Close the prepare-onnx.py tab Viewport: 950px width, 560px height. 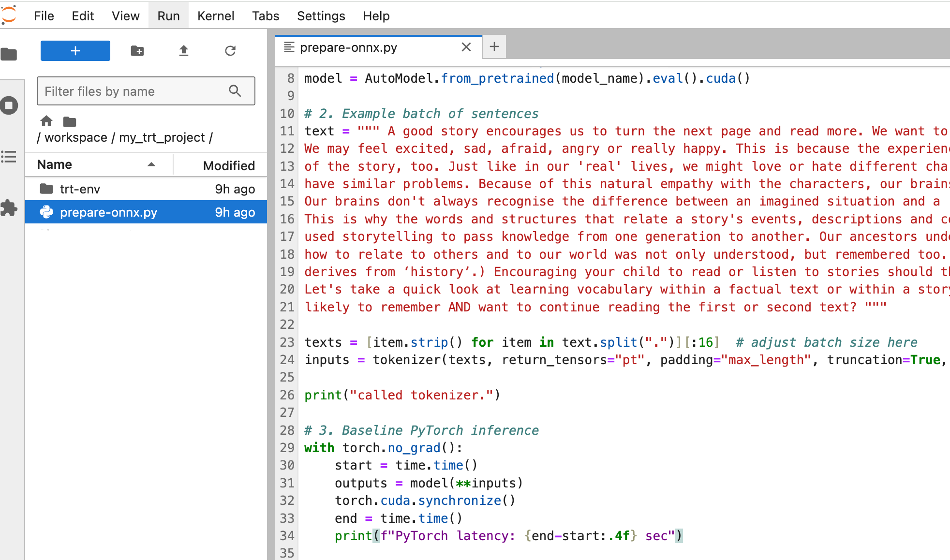pos(466,47)
